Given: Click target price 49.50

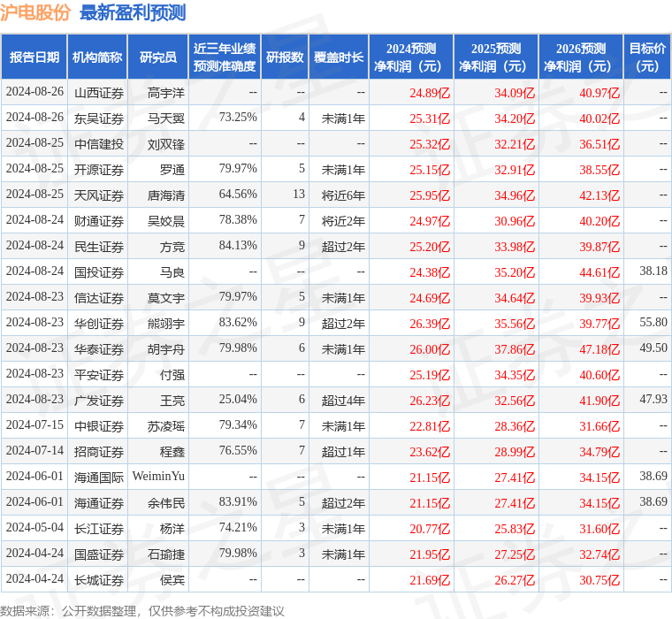Looking at the screenshot, I should (x=653, y=348).
